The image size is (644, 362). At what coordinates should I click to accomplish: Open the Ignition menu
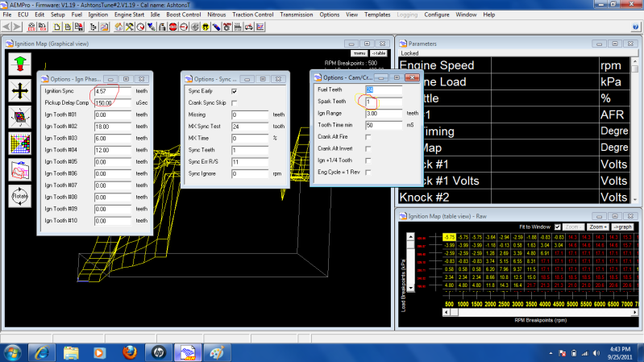[x=98, y=15]
